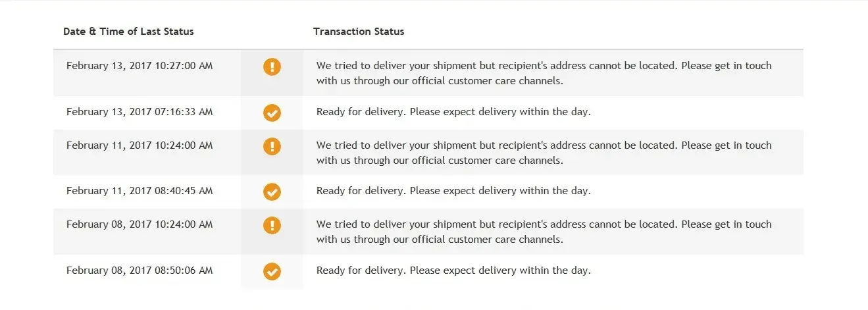
Task: Select the February 08, 2017 10:24:00 AM timestamp
Action: click(x=140, y=224)
